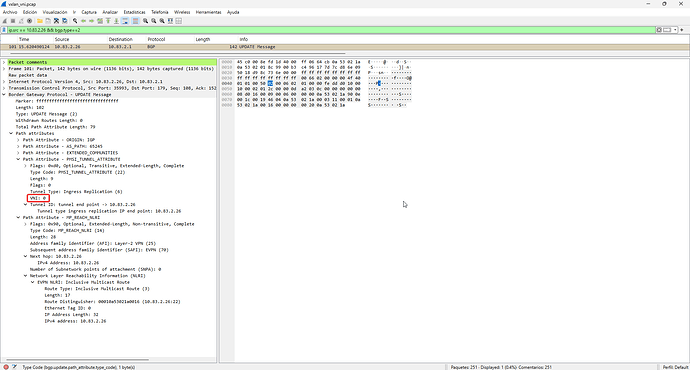Open the Estadísticas menu
Image resolution: width=690 pixels, height=370 pixels.
(x=134, y=12)
